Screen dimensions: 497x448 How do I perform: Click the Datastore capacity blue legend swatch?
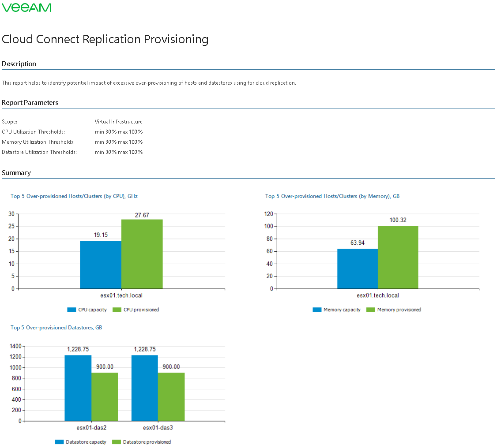59,442
